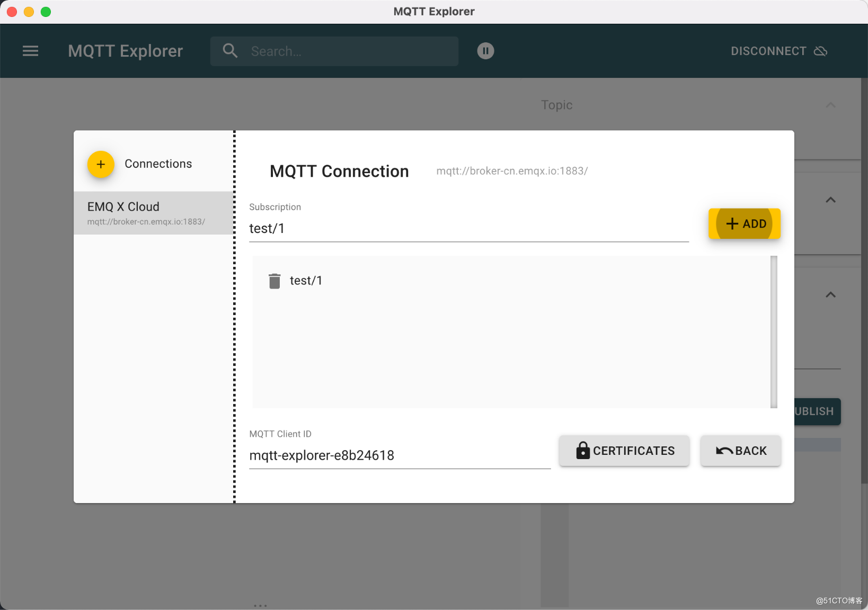Viewport: 868px width, 610px height.
Task: Collapse the second sidebar panel chevron
Action: (831, 200)
